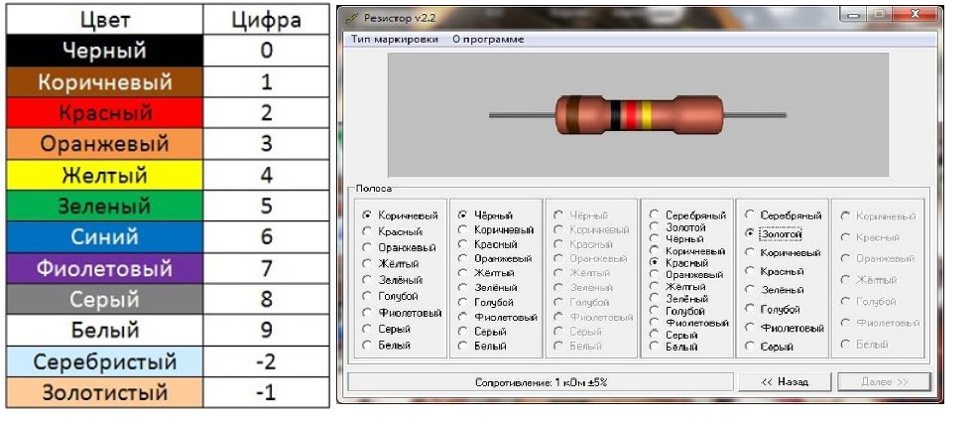Select Фиолетовый in the second band column

point(463,317)
